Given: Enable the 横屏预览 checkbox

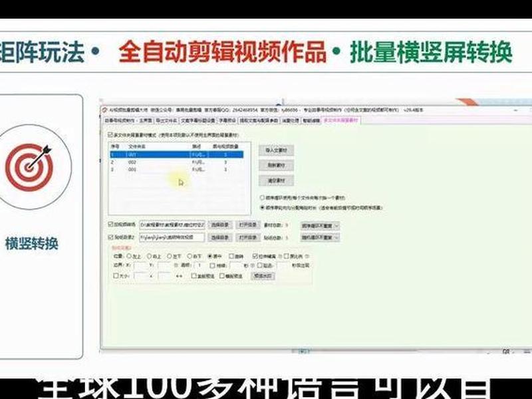Looking at the screenshot, I should (222, 276).
